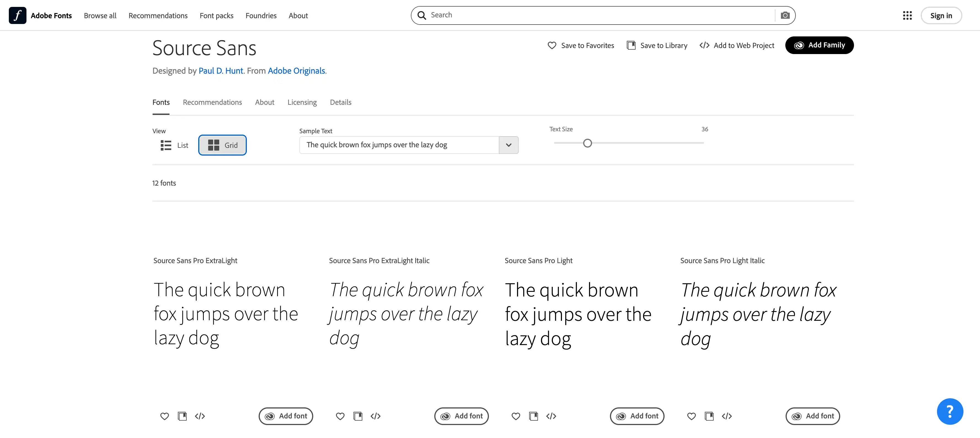Click code icon beside Add to Web Project
Viewport: 980px width, 438px height.
704,45
